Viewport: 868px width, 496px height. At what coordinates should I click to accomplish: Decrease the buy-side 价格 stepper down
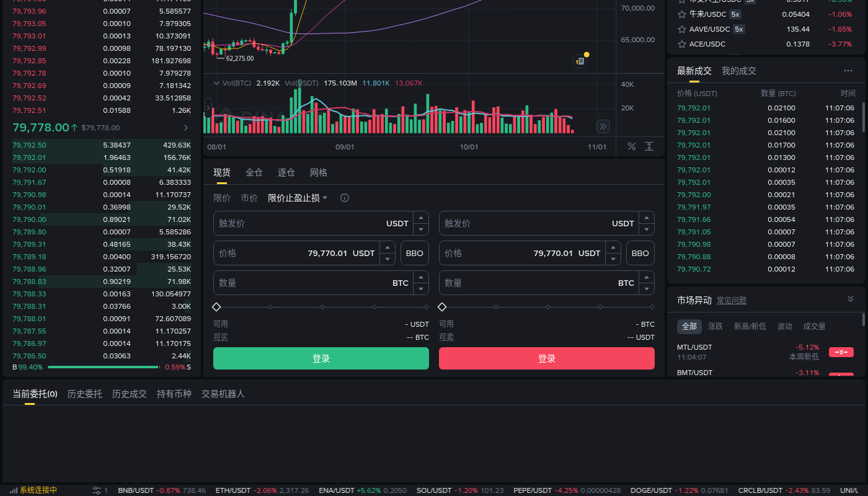tap(388, 259)
